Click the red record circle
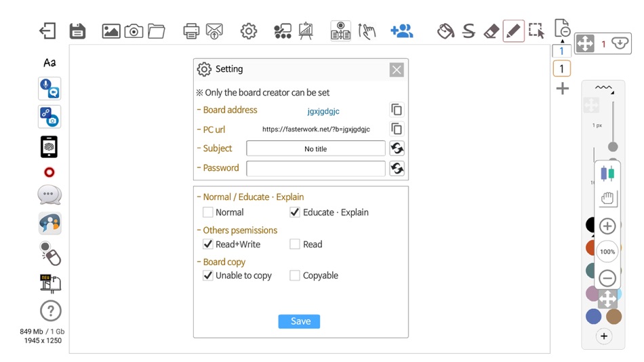The height and width of the screenshot is (362, 644). click(x=49, y=172)
